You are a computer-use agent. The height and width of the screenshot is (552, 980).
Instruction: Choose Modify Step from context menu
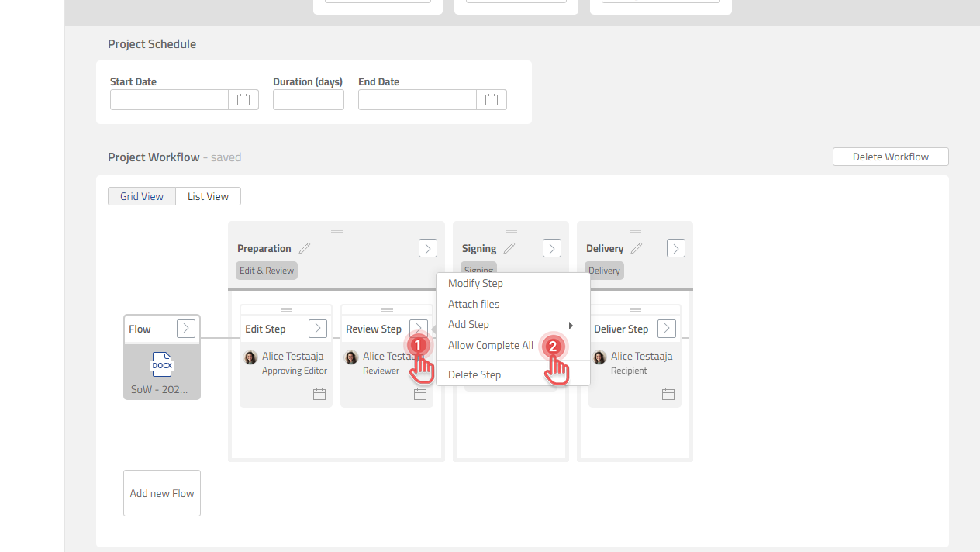point(476,284)
